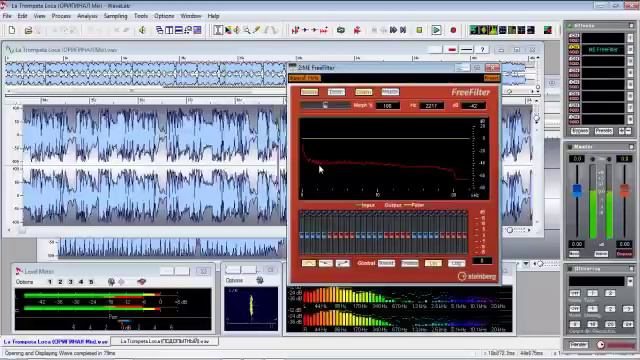Select level meter preset 3

coord(71,282)
